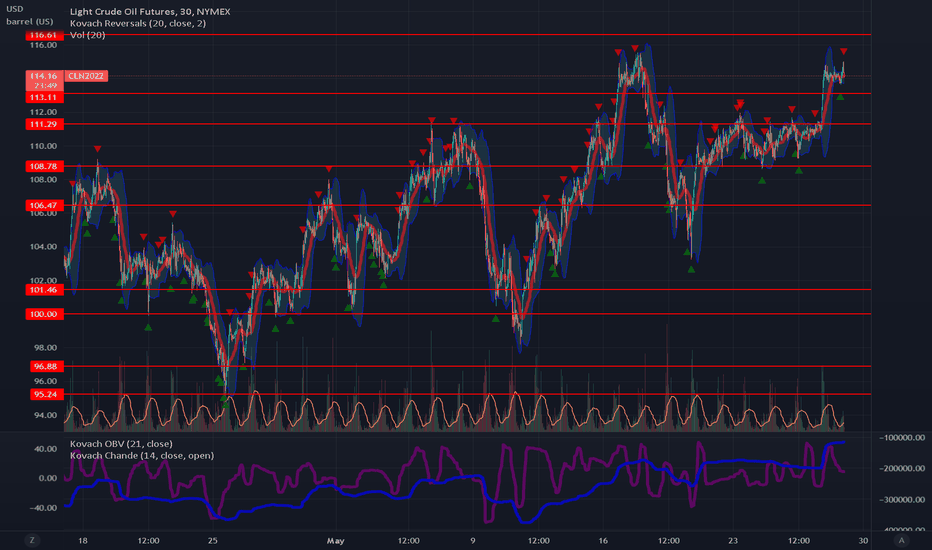Screen dimensions: 932x550
Task: Click the -100000.00 OBV scale value
Action: pos(902,438)
